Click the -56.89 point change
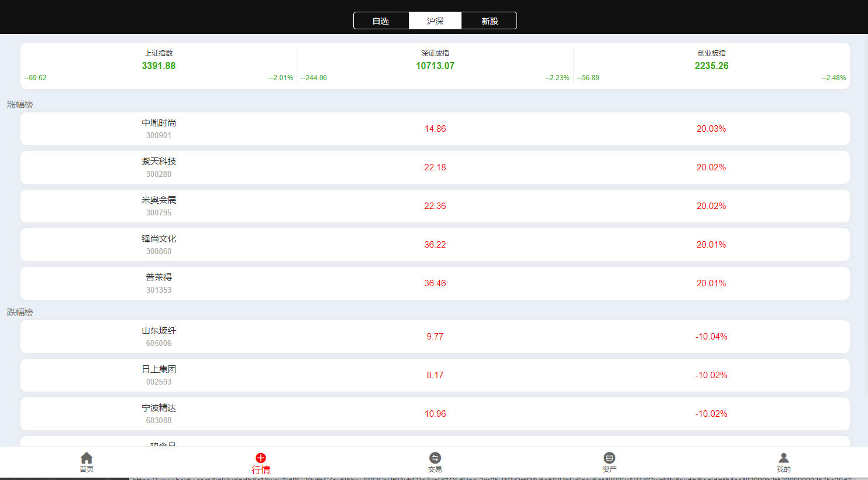Image resolution: width=868 pixels, height=480 pixels. (588, 78)
